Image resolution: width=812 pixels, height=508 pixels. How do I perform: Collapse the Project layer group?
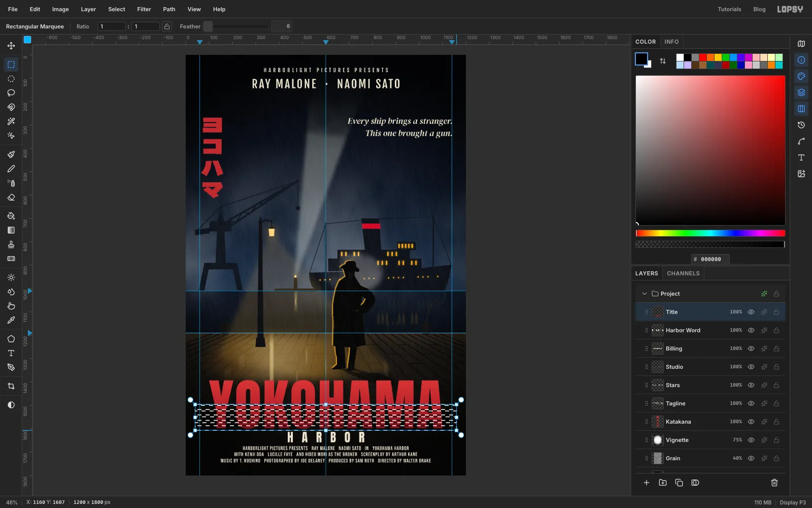click(645, 294)
